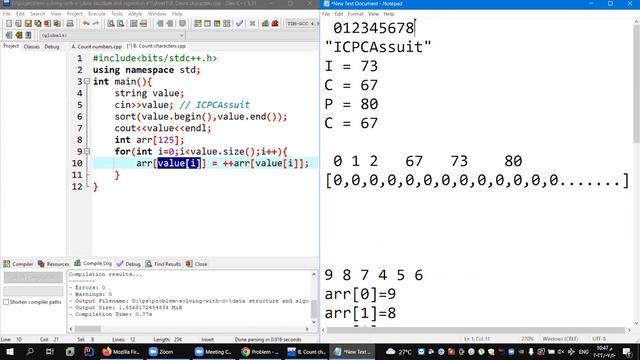Click the Save icon in Dev-C++ toolbar
Screen dimensions: 640x360
28,24
